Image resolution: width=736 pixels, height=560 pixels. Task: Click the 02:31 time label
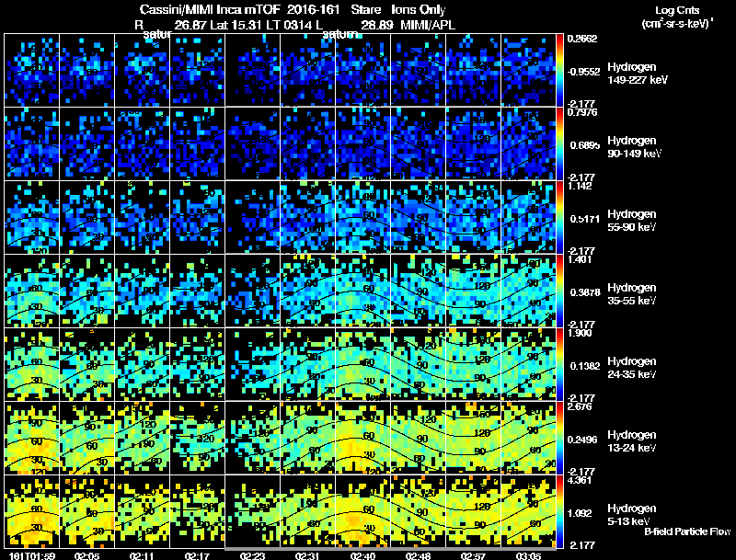(x=307, y=556)
